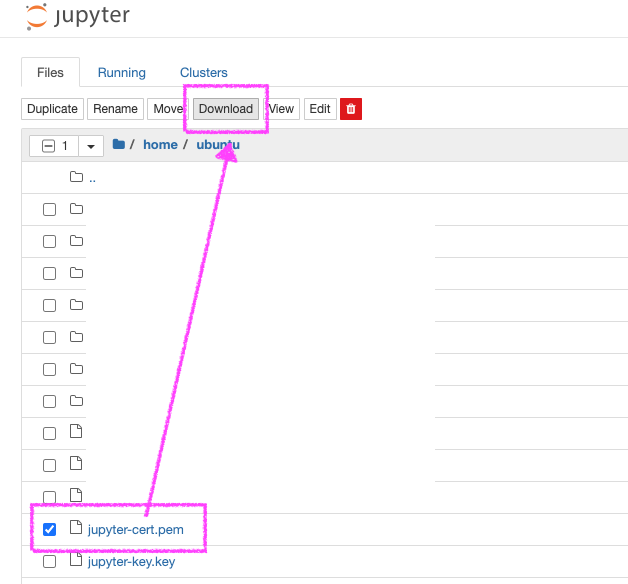Screen dimensions: 628x584
Task: Check the jupyter-key.key checkbox
Action: pyautogui.click(x=49, y=562)
